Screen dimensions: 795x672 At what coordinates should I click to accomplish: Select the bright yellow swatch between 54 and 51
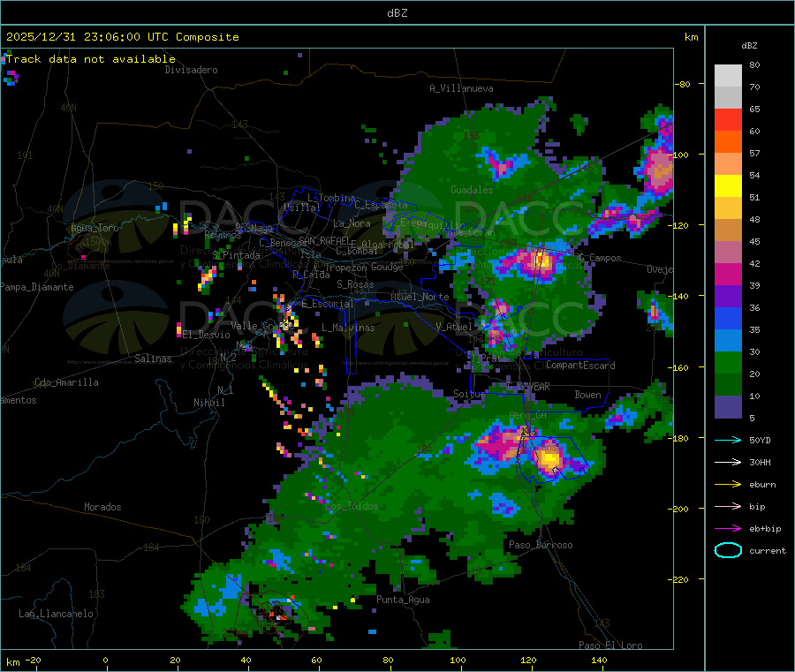[x=728, y=186]
